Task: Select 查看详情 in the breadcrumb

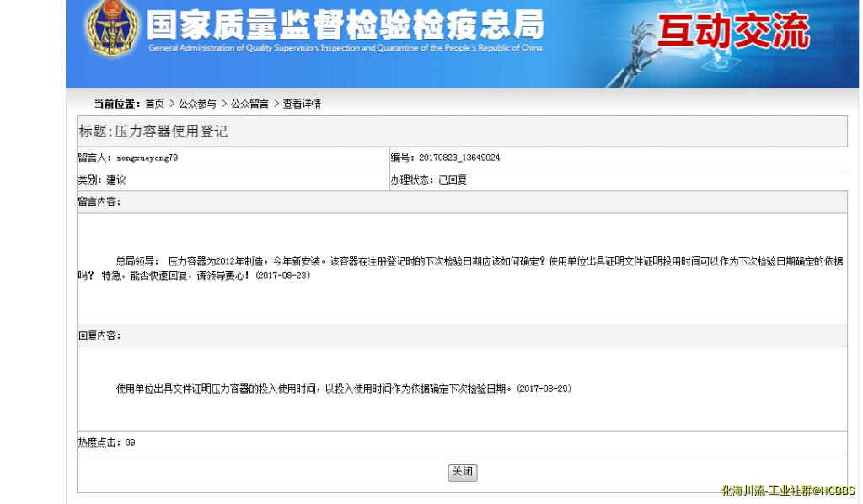Action: click(x=302, y=104)
